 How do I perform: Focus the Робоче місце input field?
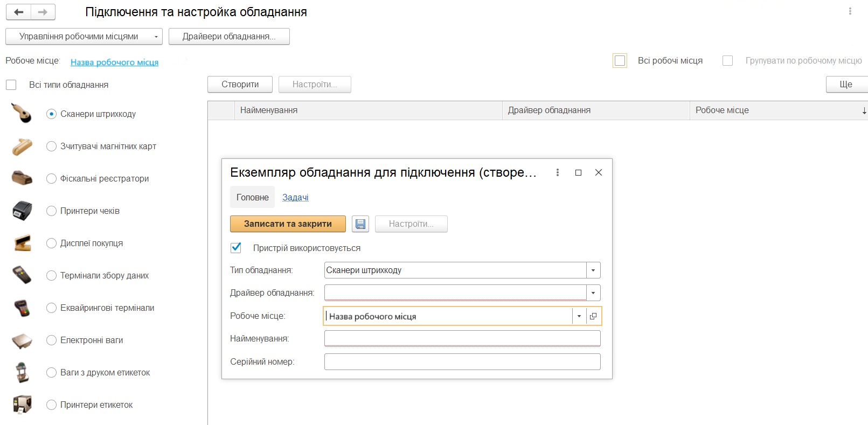(448, 316)
